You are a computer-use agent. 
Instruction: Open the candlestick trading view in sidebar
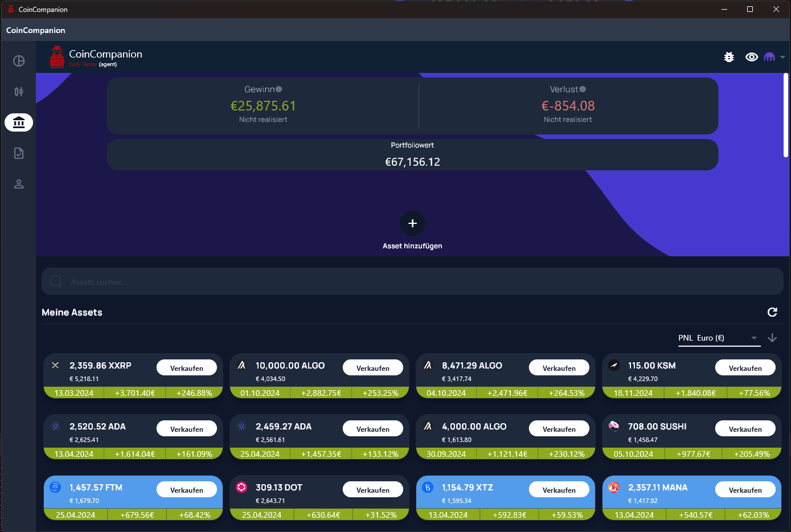[19, 92]
